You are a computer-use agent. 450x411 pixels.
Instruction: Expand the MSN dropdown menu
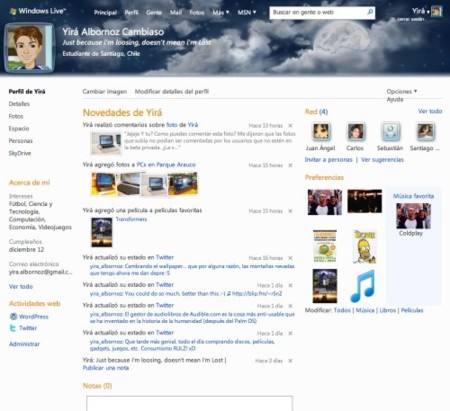[247, 13]
